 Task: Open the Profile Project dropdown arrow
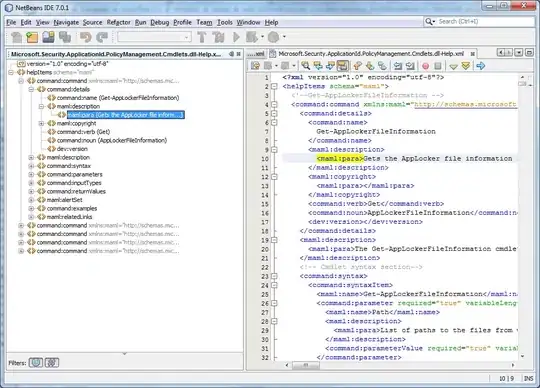point(284,36)
